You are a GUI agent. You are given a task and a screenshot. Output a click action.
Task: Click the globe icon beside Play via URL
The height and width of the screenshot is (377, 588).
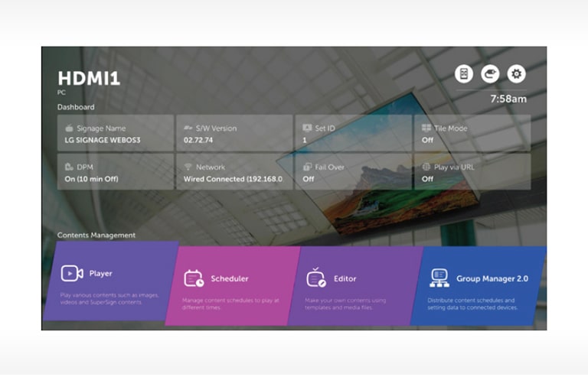(x=426, y=167)
